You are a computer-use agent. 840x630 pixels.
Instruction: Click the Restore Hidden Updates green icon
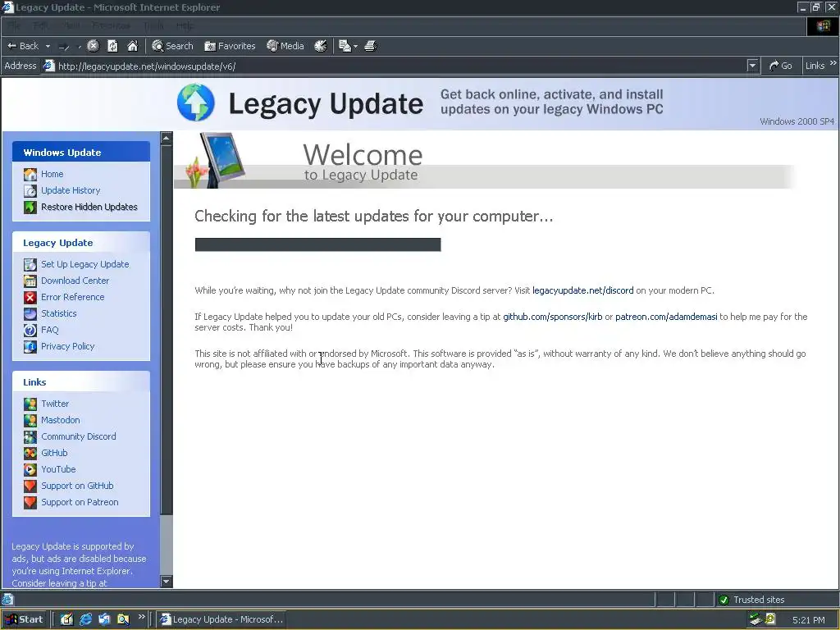(x=30, y=207)
